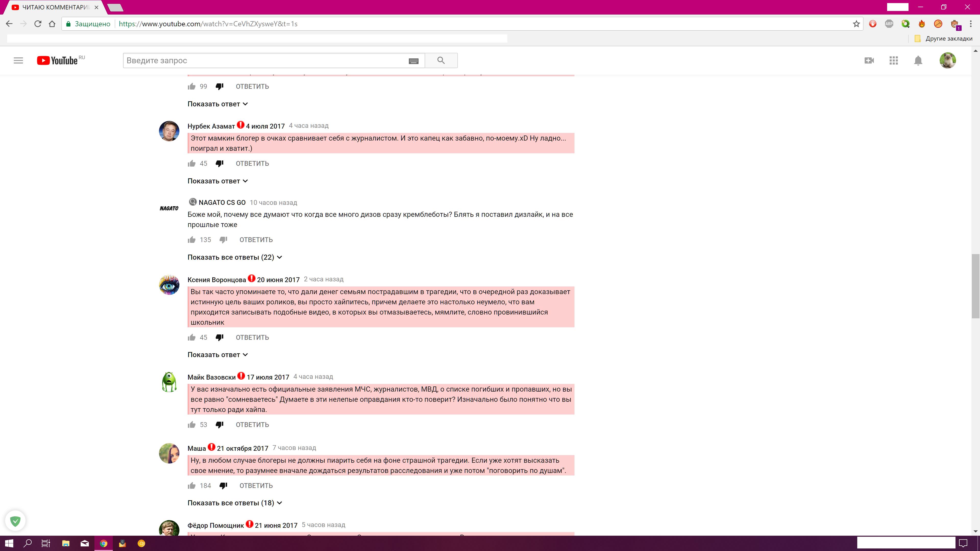This screenshot has height=551, width=980.
Task: Click Маша's avatar
Action: click(169, 453)
